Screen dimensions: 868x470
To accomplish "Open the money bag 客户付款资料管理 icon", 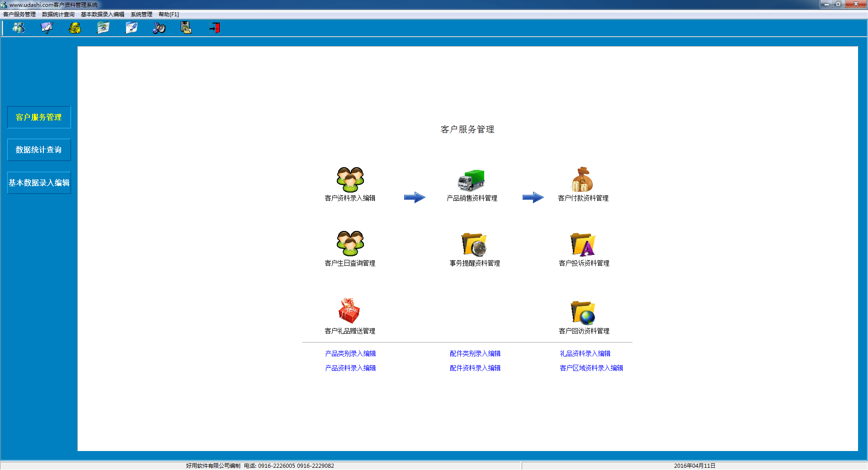I will point(582,179).
